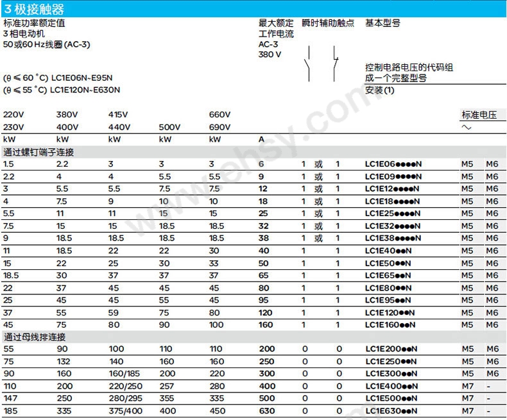Select the model LC1E50●●N
The width and height of the screenshot is (507, 420).
click(388, 264)
